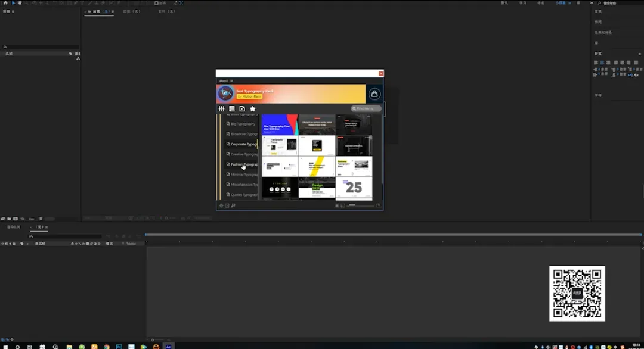Open the Windows Start menu

(x=5, y=347)
